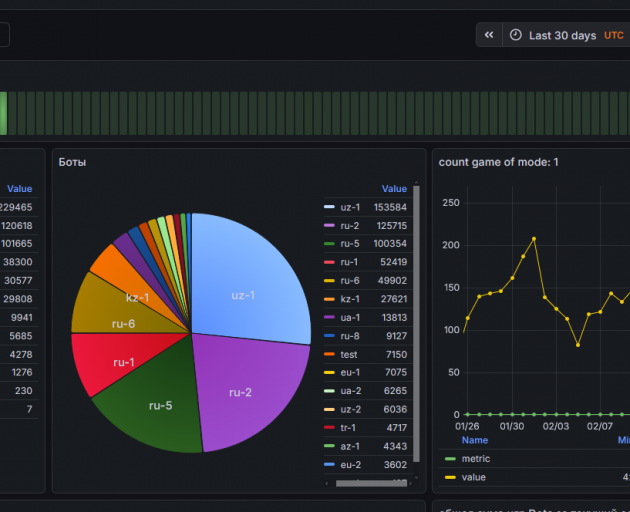Shift time range backward with double-chevron icon
This screenshot has height=512, width=630.
tap(489, 35)
